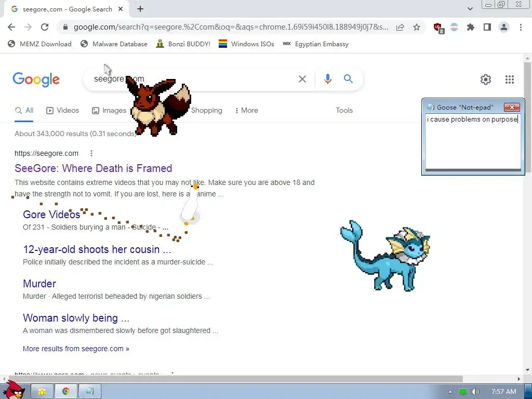Select the Chrome taskbar button

point(66,392)
